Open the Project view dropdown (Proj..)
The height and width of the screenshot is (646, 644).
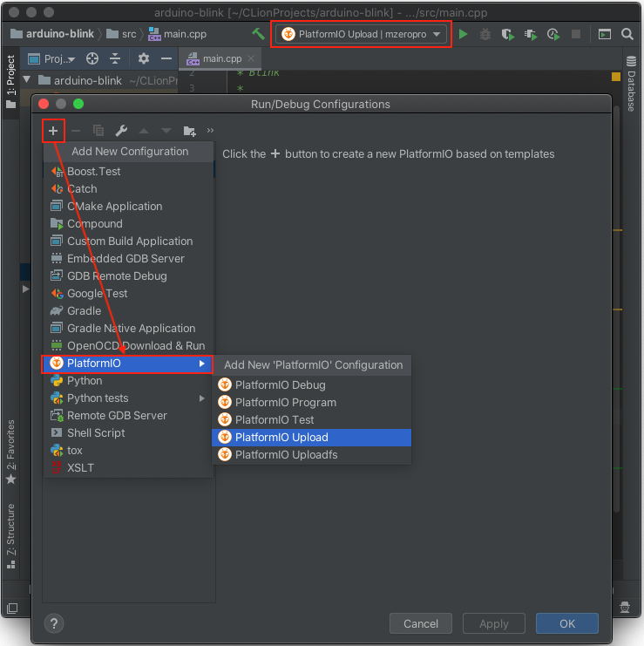click(51, 59)
